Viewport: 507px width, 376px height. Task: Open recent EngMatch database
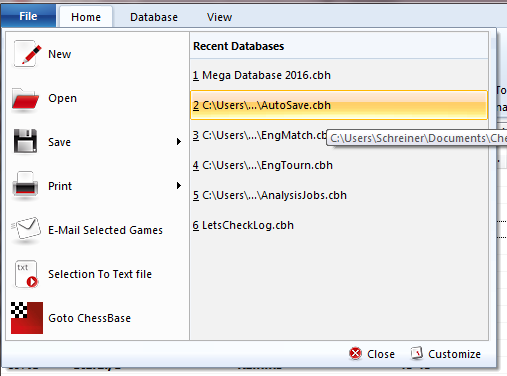pos(258,135)
